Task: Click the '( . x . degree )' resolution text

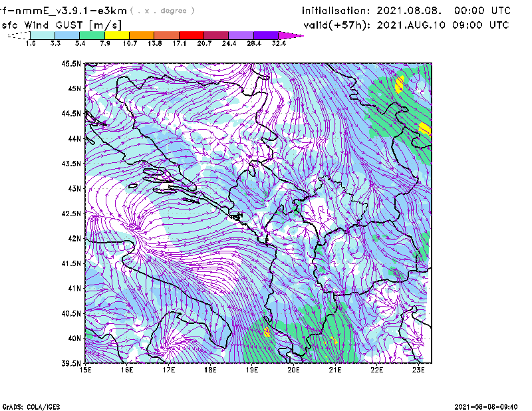Action: (x=162, y=11)
